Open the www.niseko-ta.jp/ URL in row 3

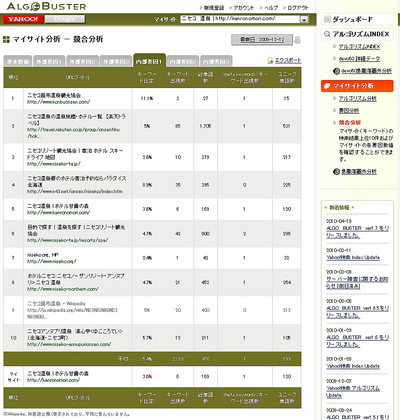point(54,164)
